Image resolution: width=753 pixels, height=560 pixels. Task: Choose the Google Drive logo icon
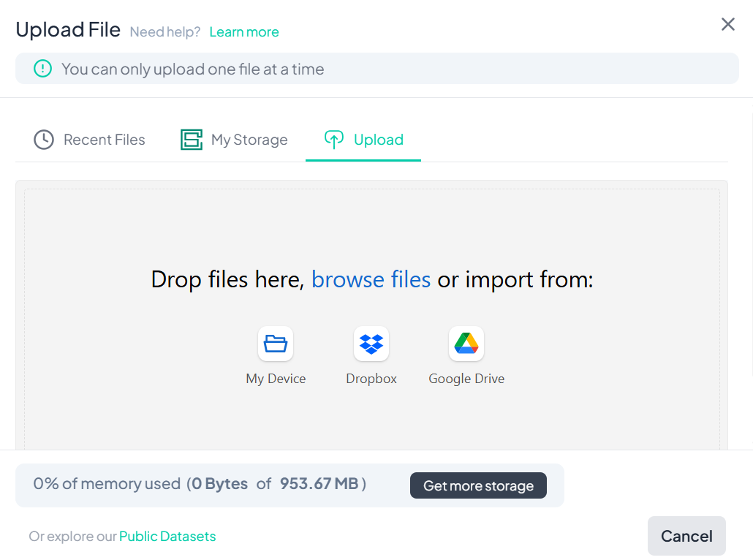click(466, 344)
